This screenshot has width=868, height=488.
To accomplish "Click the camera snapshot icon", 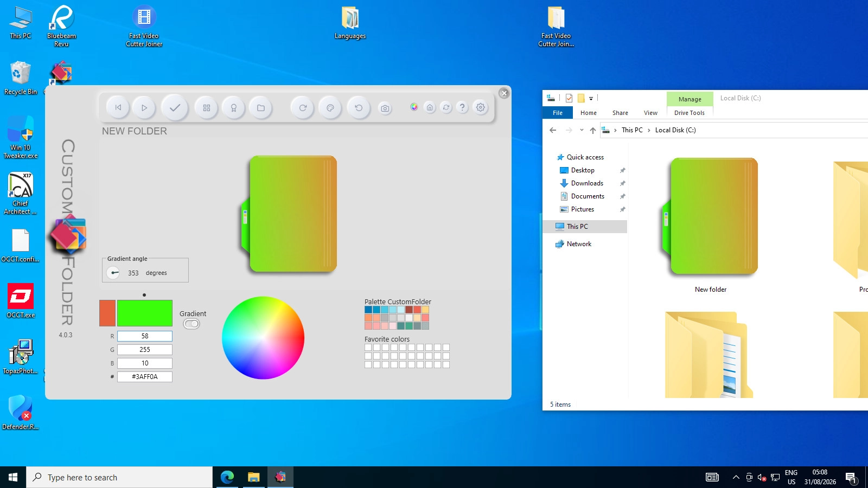I will click(385, 108).
